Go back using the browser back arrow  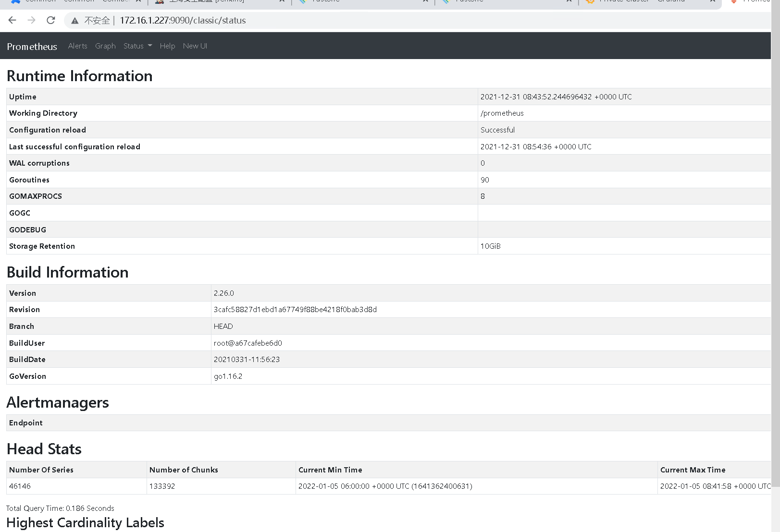coord(12,20)
